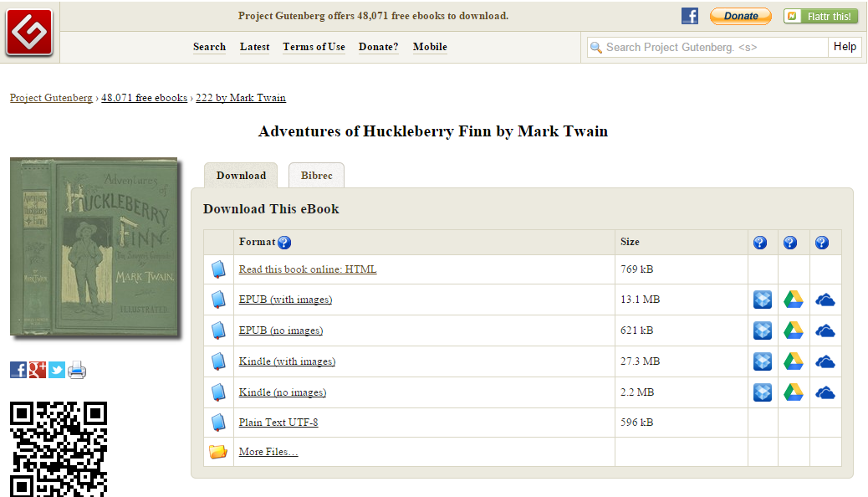Click the Format help question mark icon
868x497 pixels.
pos(284,242)
